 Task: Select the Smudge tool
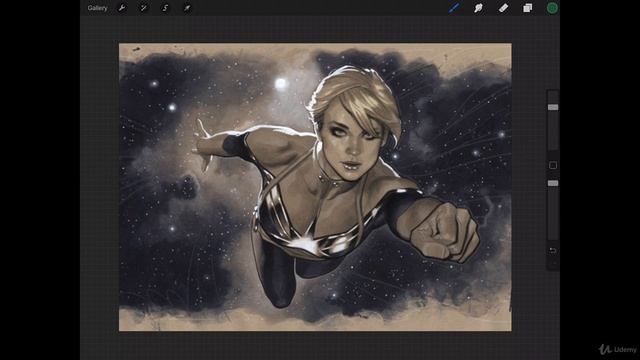pos(478,8)
